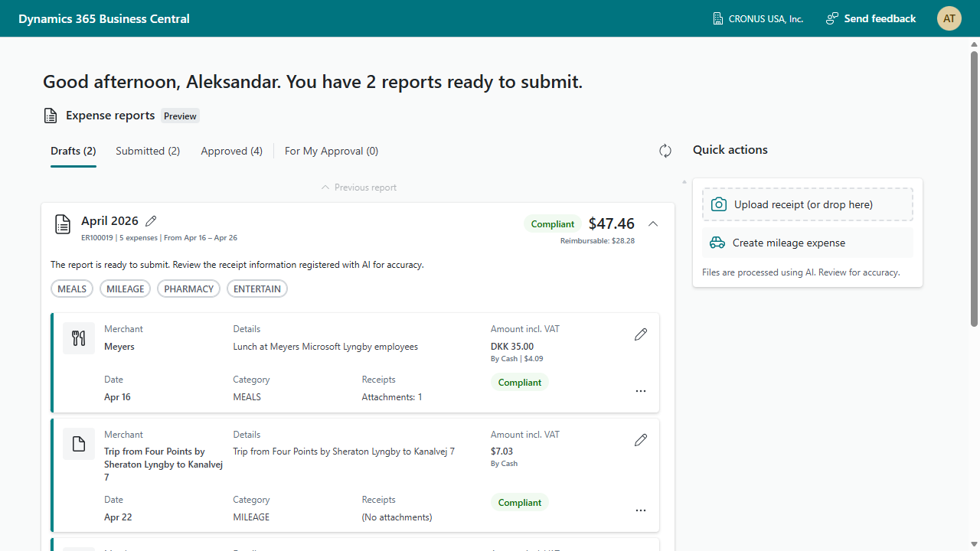
Task: Click the Quick actions heading
Action: (x=730, y=150)
